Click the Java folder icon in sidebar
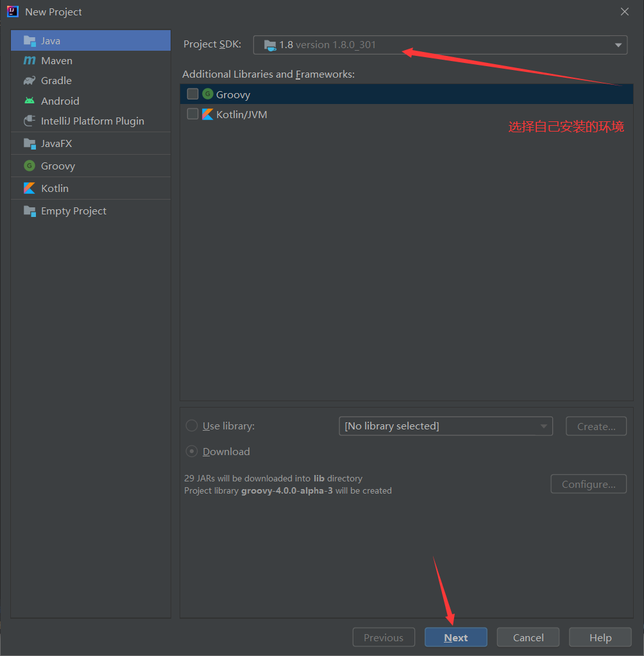644x656 pixels. pos(30,41)
